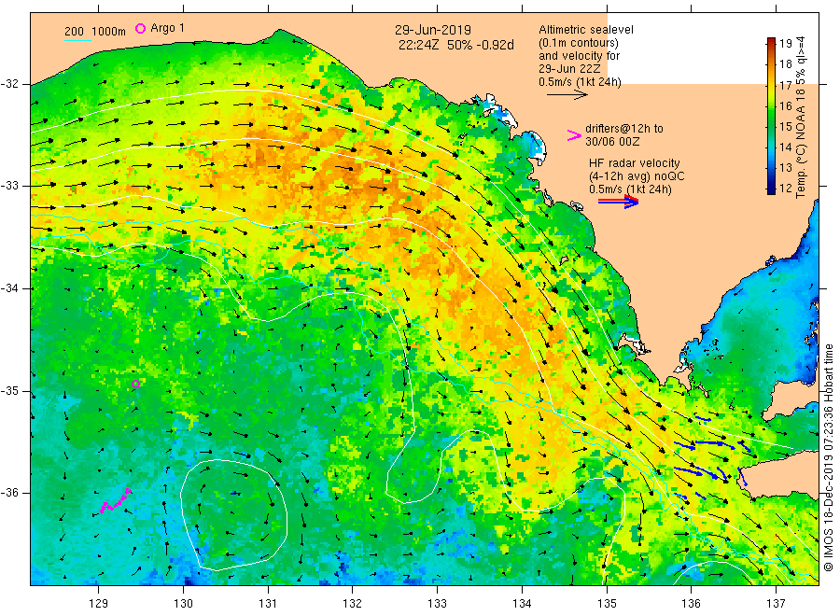Click the longitude label 135

tap(607, 604)
